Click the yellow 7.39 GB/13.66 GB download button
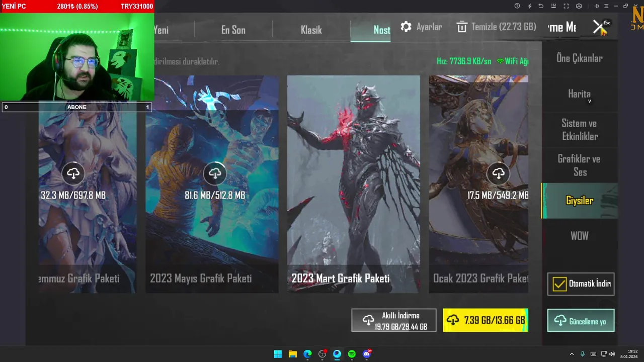 click(x=486, y=320)
